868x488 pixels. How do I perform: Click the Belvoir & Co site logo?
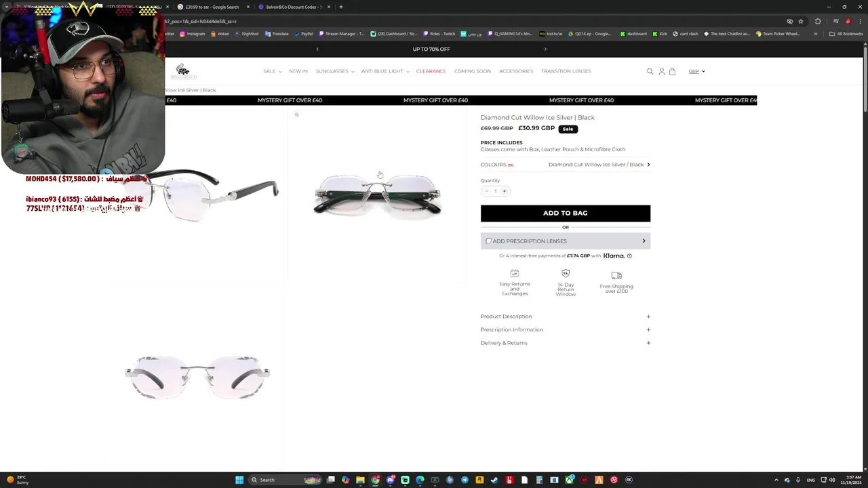[183, 71]
